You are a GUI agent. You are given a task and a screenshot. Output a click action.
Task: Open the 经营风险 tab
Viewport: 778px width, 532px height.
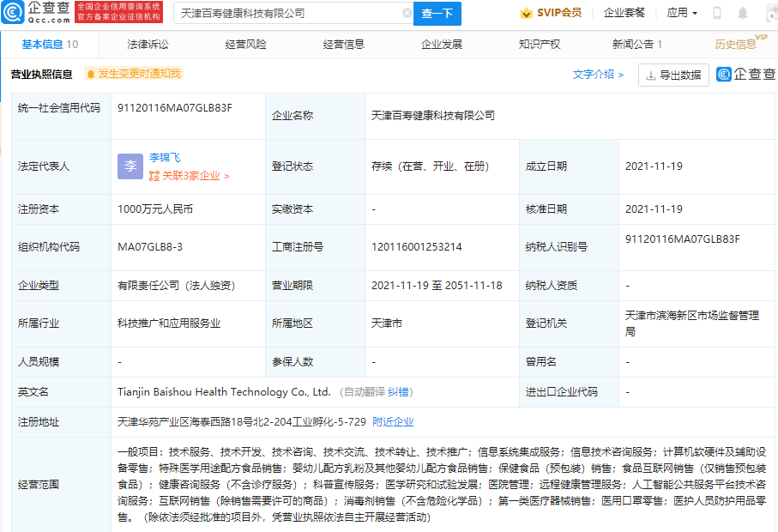[x=245, y=44]
